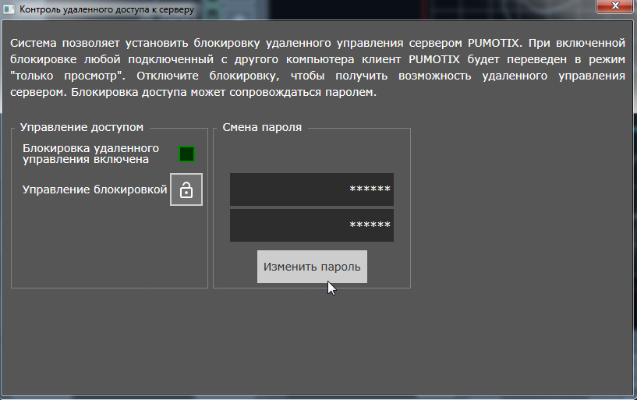Click the PUMOTIX description paragraph

tap(317, 67)
